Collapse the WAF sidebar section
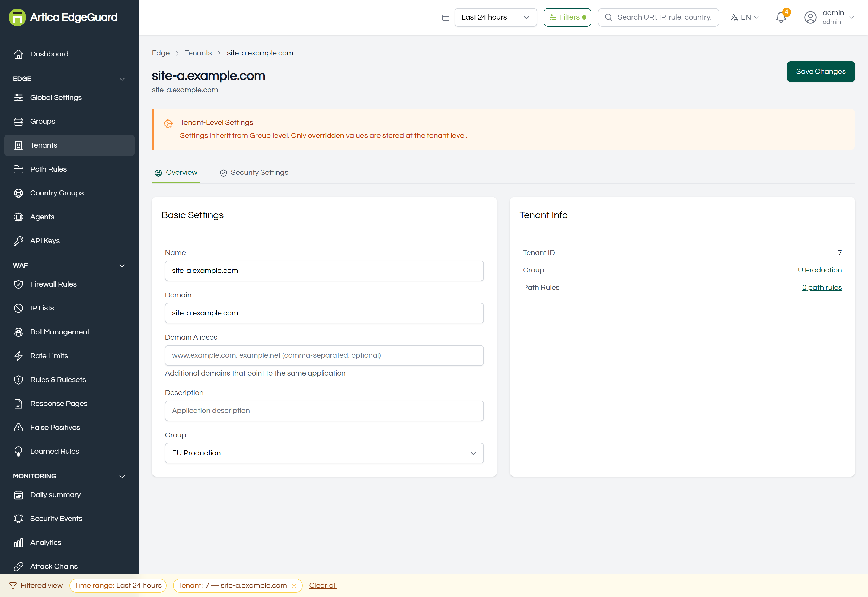The width and height of the screenshot is (868, 597). (122, 266)
